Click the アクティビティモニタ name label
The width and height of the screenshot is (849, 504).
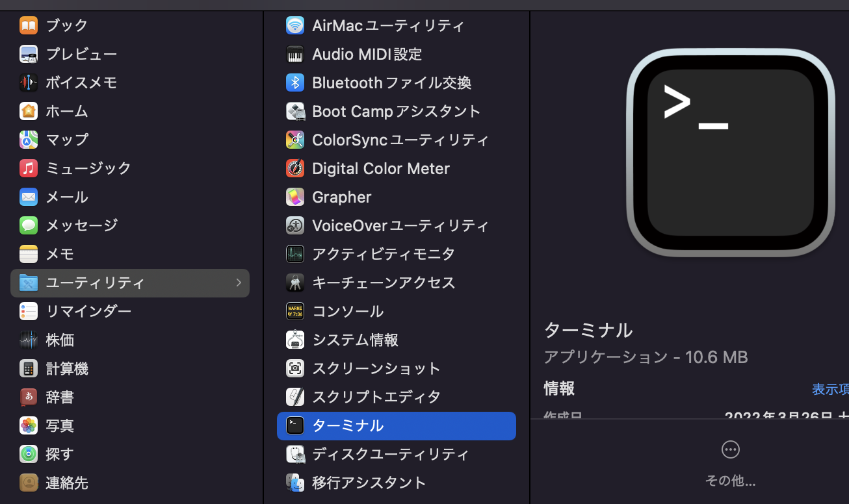pos(384,255)
